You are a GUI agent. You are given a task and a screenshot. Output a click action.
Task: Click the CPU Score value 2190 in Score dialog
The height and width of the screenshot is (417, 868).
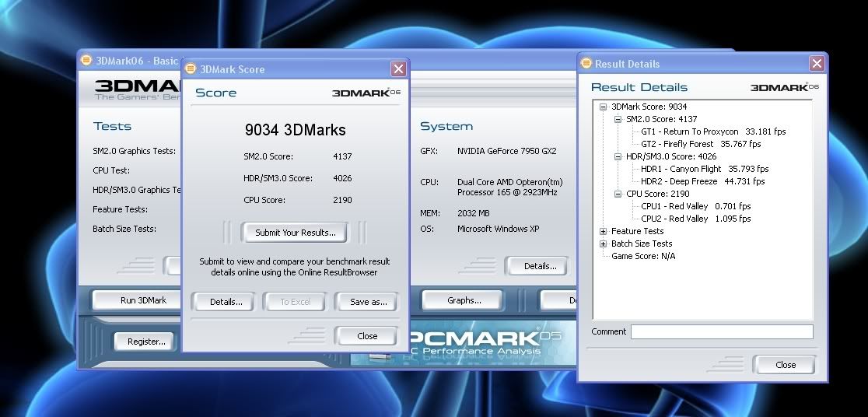point(342,200)
